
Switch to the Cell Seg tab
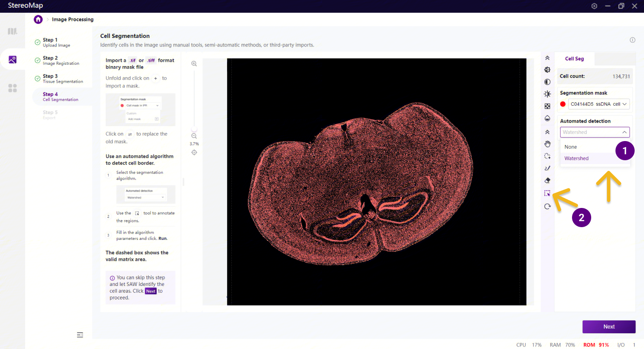(x=575, y=59)
